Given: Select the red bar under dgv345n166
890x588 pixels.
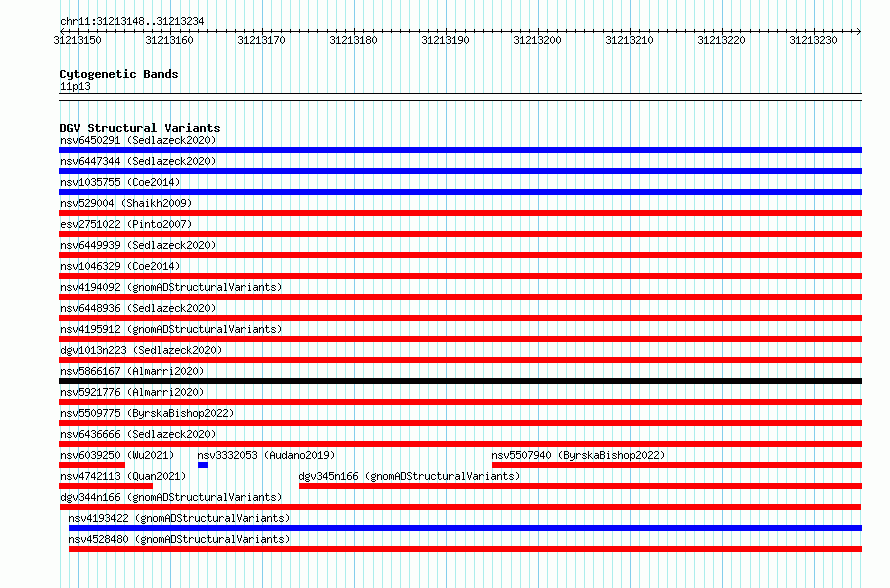Looking at the screenshot, I should coord(581,486).
